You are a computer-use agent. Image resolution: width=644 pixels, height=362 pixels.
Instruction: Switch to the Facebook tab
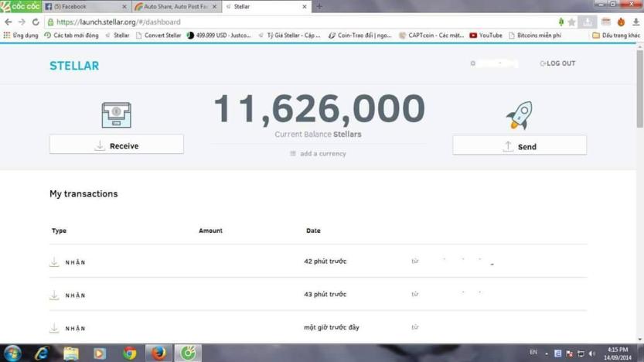click(x=84, y=6)
